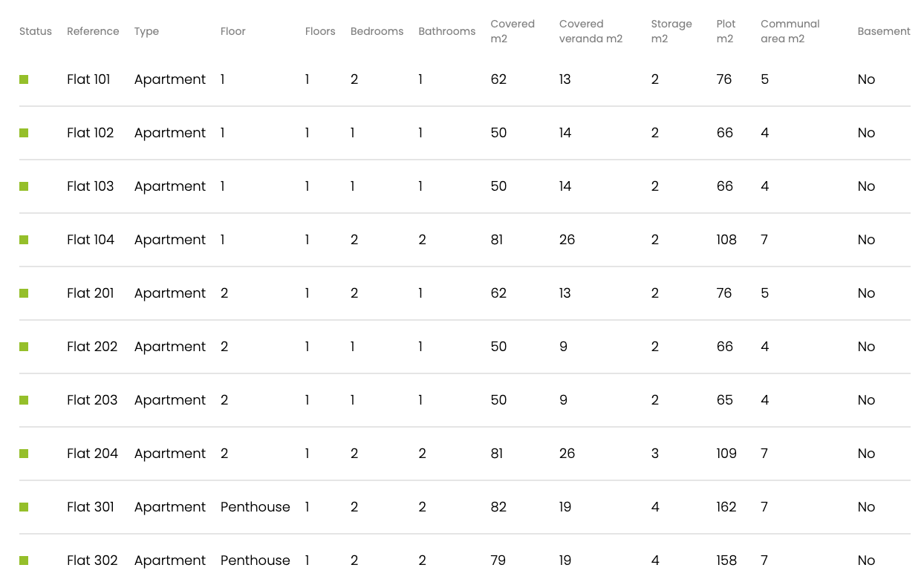Viewport: 924px width, 585px height.
Task: Click the green status square beside Flat 201
Action: [x=24, y=293]
